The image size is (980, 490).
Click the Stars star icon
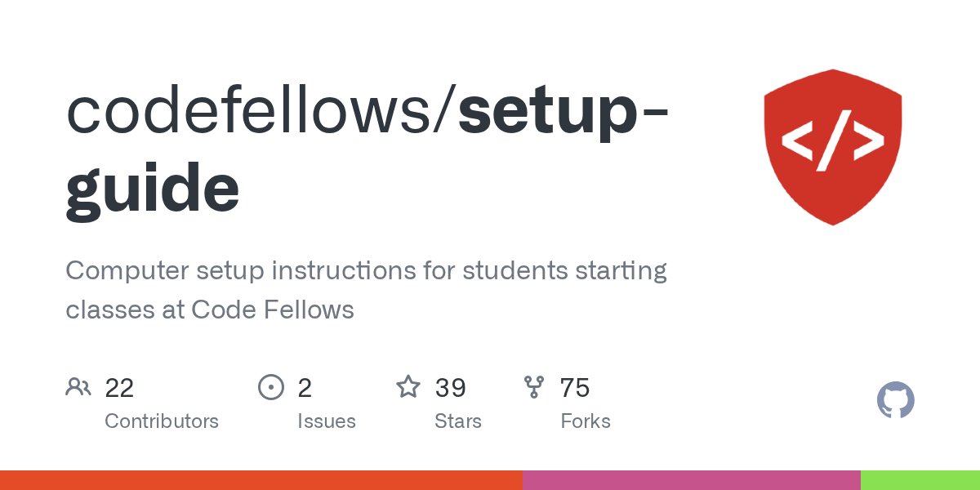(408, 386)
